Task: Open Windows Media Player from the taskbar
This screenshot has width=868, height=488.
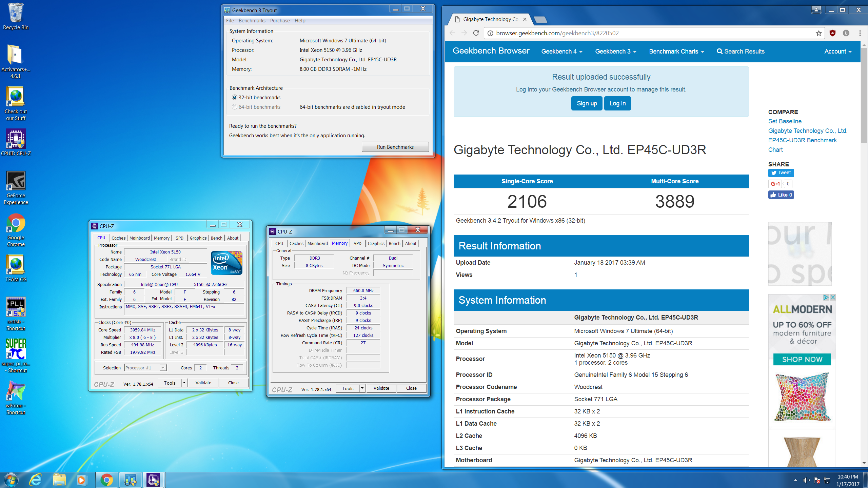Action: tap(81, 480)
